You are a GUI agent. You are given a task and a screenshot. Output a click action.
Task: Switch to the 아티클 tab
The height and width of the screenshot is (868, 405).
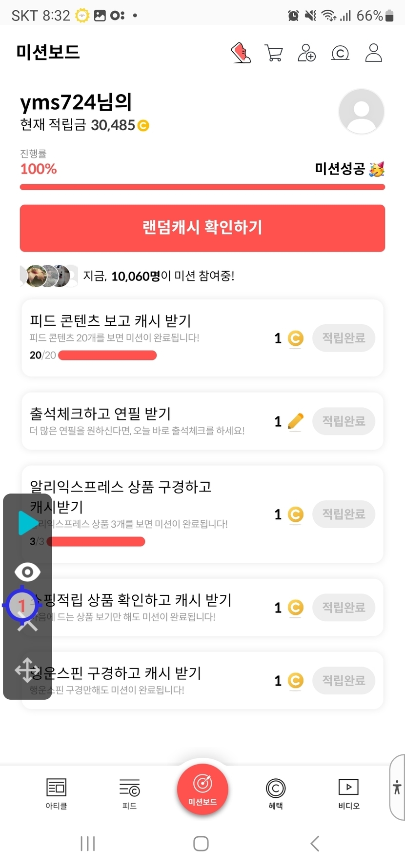pos(56,793)
